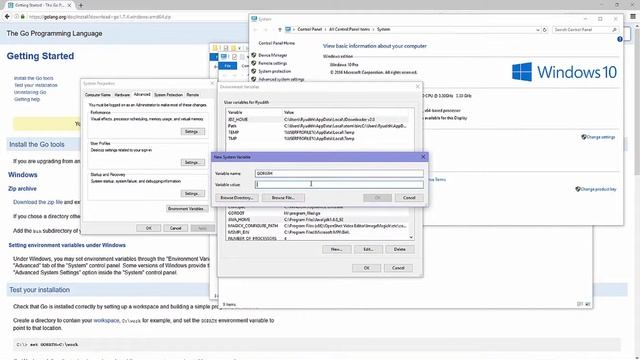
Task: Open Performance Settings in System Properties
Action: pyautogui.click(x=192, y=131)
